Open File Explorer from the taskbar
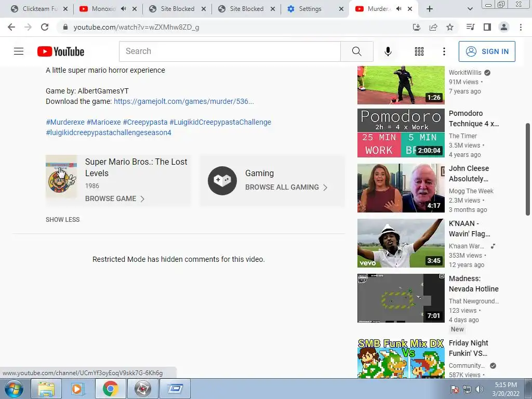This screenshot has width=532, height=399. (46, 389)
